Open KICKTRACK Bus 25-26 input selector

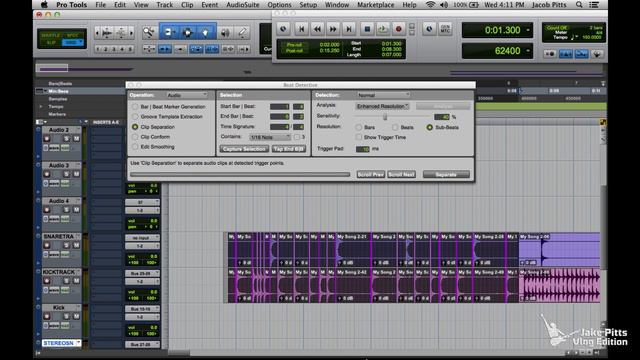(x=142, y=273)
